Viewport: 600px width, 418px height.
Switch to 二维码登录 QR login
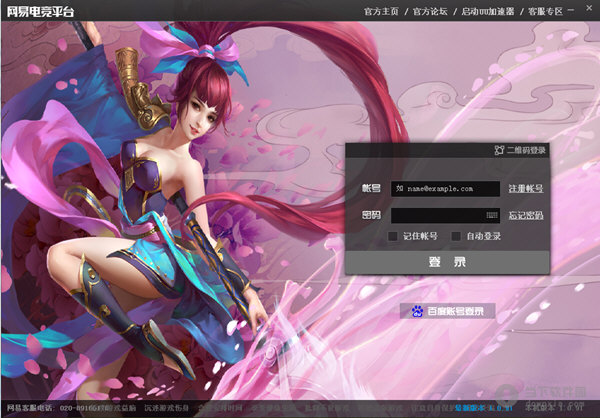520,150
